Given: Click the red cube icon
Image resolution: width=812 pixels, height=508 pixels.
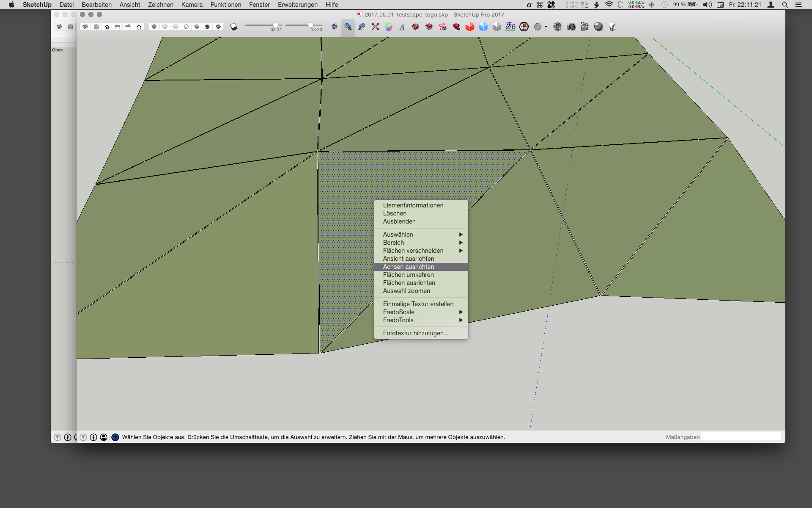Looking at the screenshot, I should pos(470,27).
